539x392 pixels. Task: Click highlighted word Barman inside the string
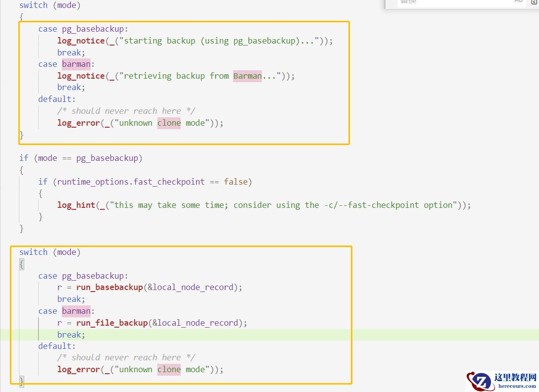[247, 76]
